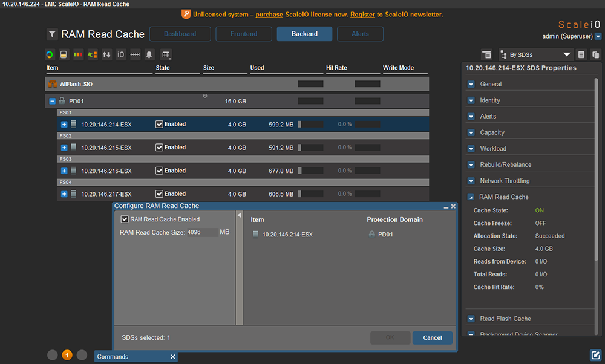The height and width of the screenshot is (364, 605).
Task: Expand the Capacity properties section
Action: (x=471, y=132)
